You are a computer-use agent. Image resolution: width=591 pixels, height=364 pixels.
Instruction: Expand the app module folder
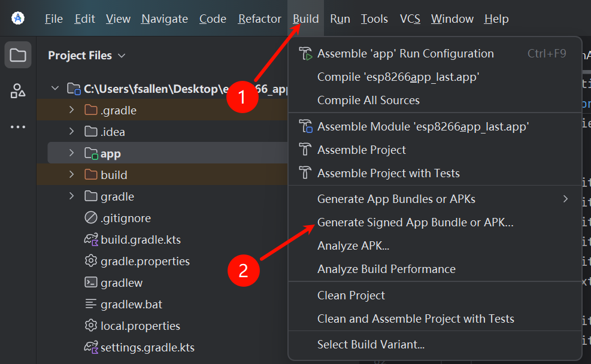point(71,154)
